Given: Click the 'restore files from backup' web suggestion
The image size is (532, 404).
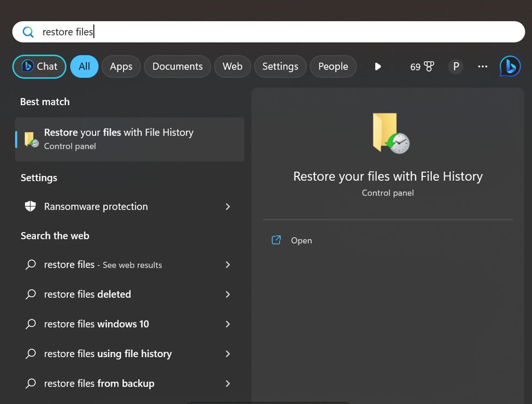Looking at the screenshot, I should tap(99, 383).
